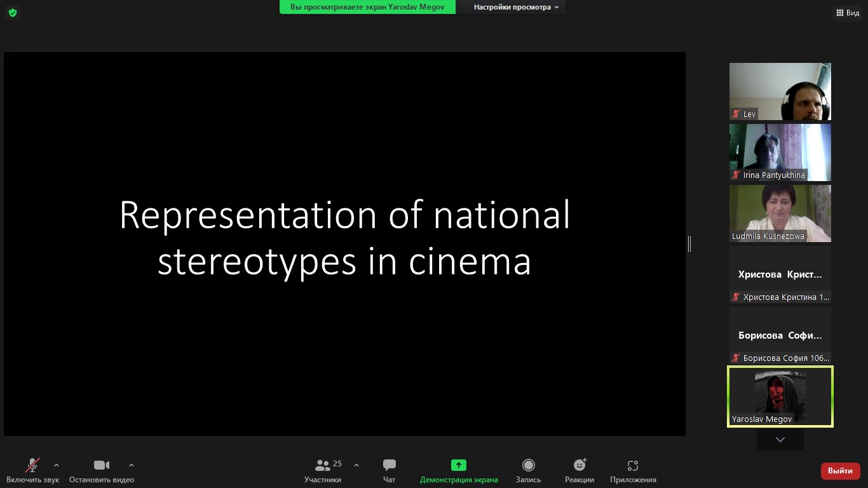Expand video options arrow beside camera

[132, 465]
